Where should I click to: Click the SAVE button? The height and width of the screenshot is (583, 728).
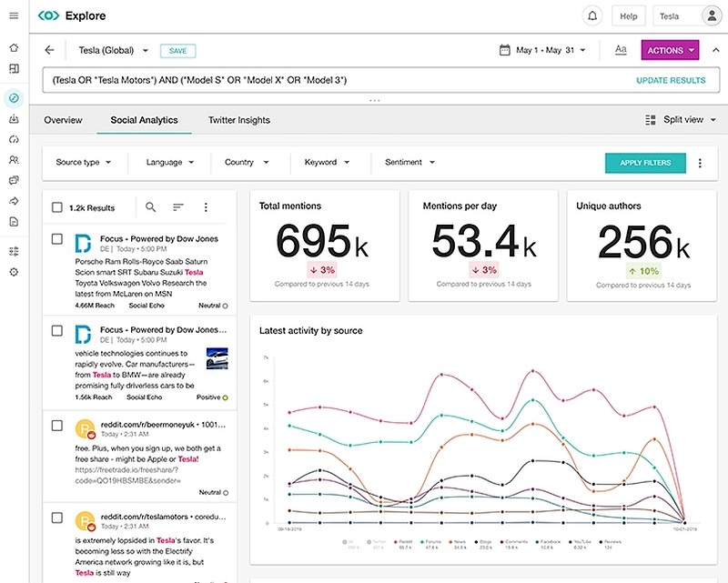[x=177, y=51]
